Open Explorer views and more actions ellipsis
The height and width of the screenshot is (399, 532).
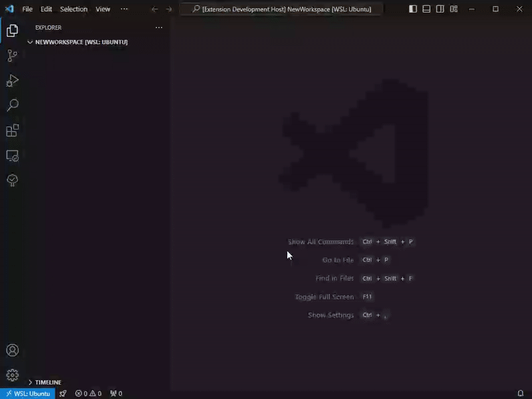[x=159, y=27]
